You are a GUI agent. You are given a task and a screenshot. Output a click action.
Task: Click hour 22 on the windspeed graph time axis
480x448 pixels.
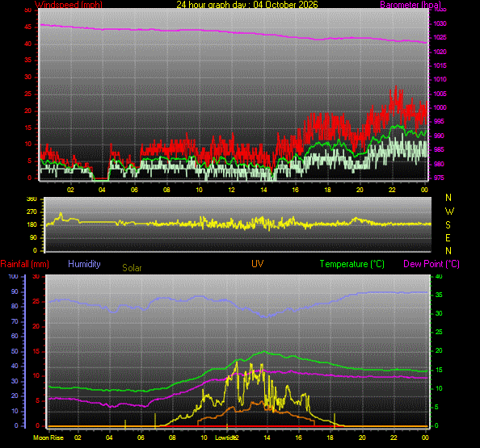[392, 190]
